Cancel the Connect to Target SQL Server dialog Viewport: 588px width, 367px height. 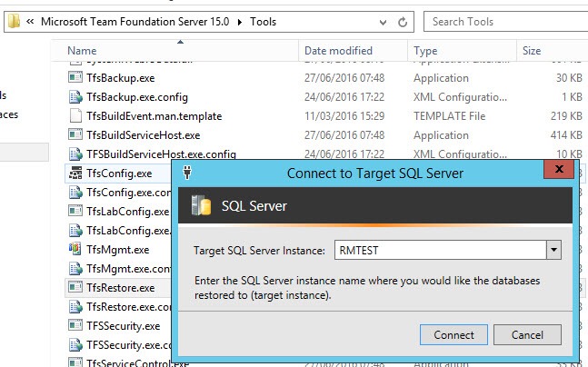(x=527, y=335)
